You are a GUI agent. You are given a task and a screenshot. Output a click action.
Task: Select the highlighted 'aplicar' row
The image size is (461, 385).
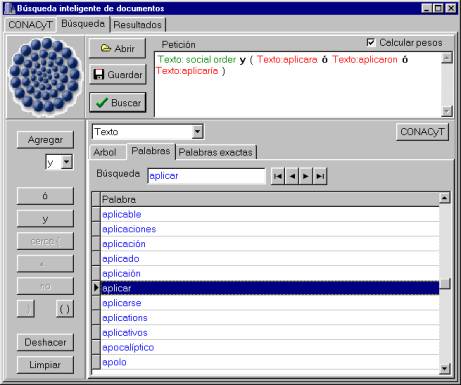[x=270, y=288]
